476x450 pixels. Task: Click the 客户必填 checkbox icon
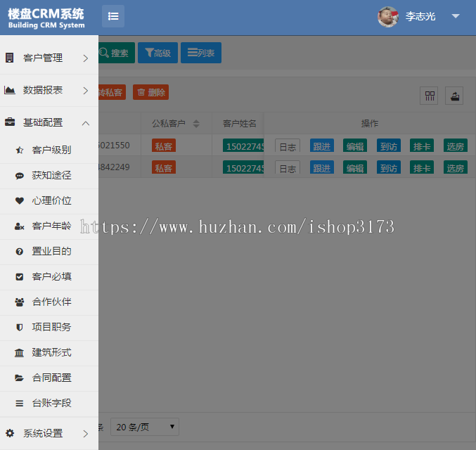click(x=20, y=276)
